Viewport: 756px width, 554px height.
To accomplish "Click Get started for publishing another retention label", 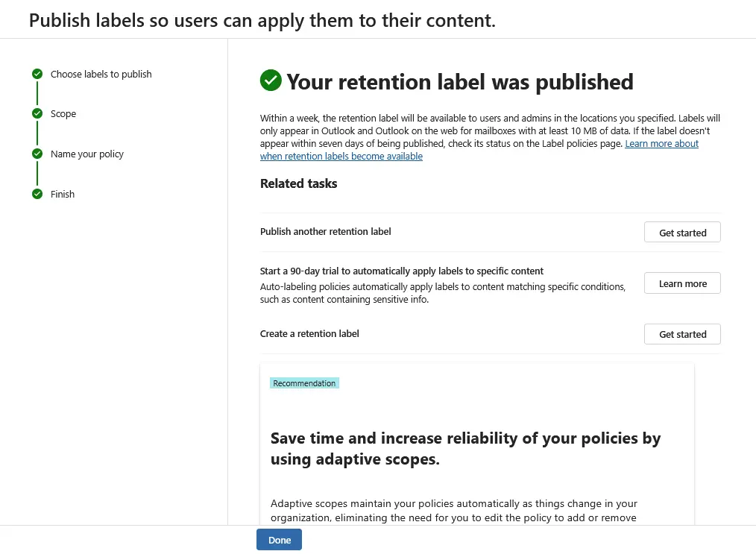I will coord(681,232).
